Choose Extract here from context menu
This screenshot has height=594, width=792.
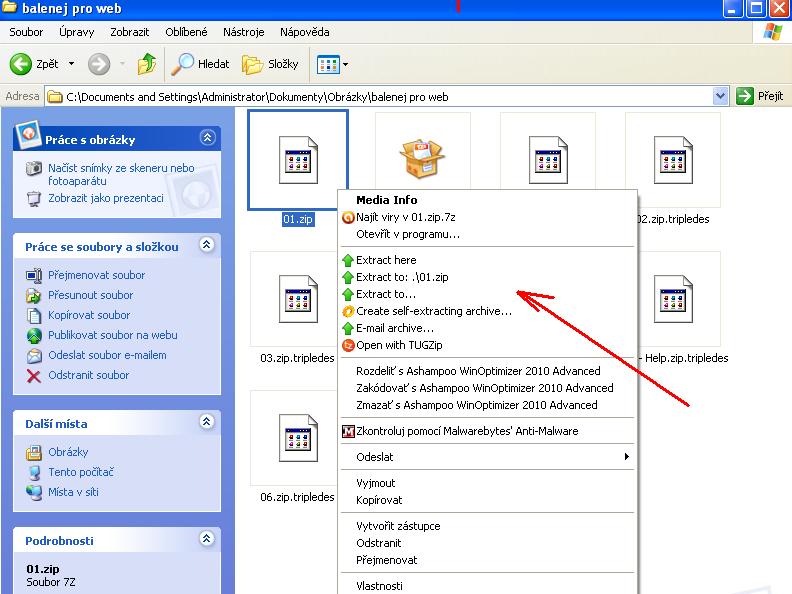386,260
